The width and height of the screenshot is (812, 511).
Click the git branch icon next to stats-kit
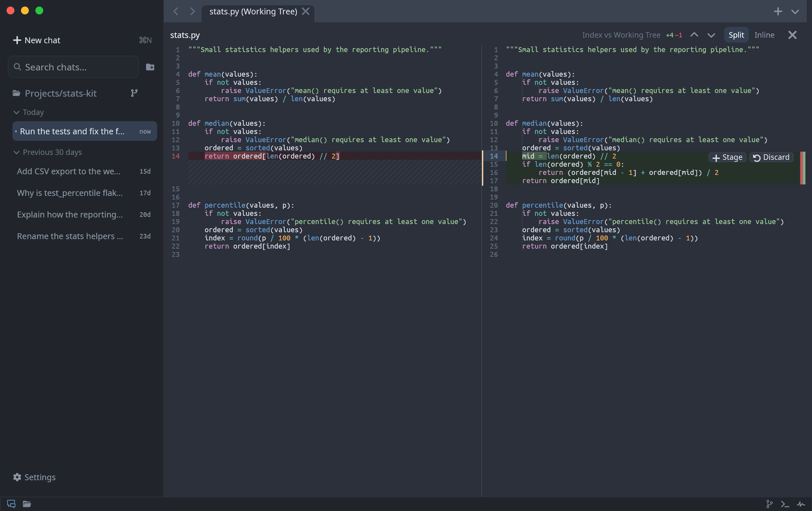pyautogui.click(x=134, y=93)
